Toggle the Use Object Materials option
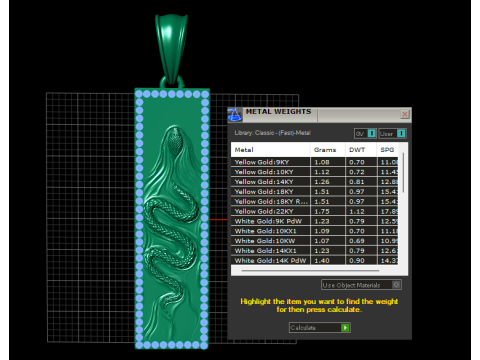This screenshot has height=360, width=480. pyautogui.click(x=361, y=285)
